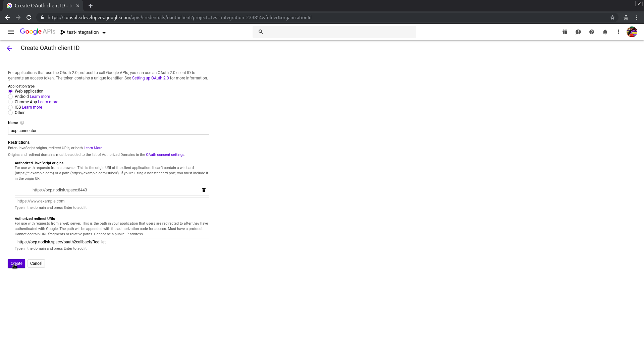
Task: Bookmark this page with star icon
Action: pos(612,17)
